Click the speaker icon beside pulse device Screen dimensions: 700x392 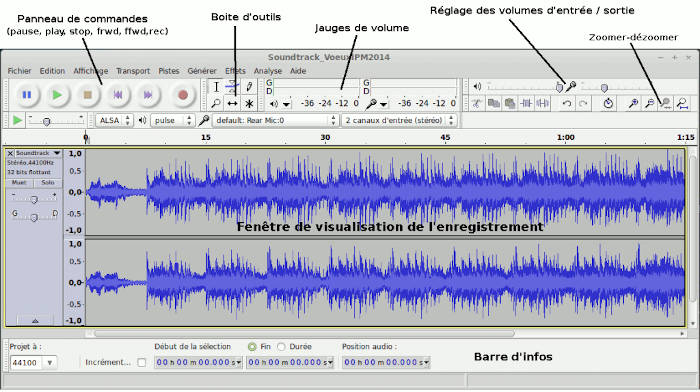(142, 120)
